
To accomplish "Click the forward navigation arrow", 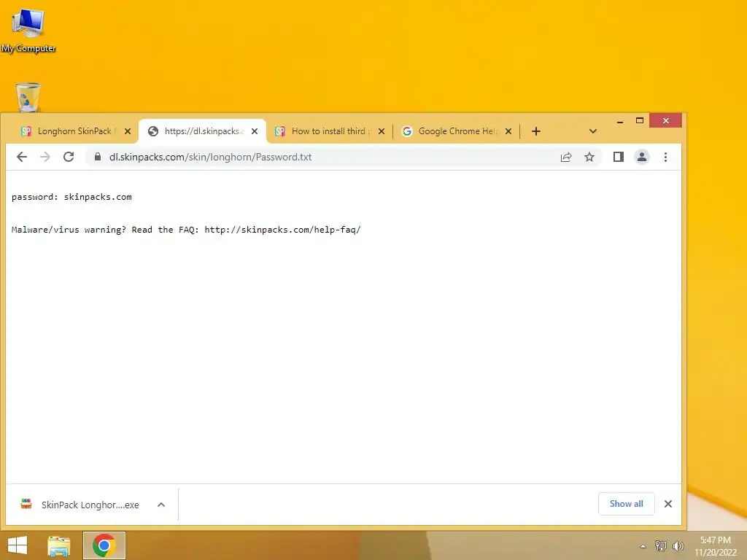I will click(45, 157).
